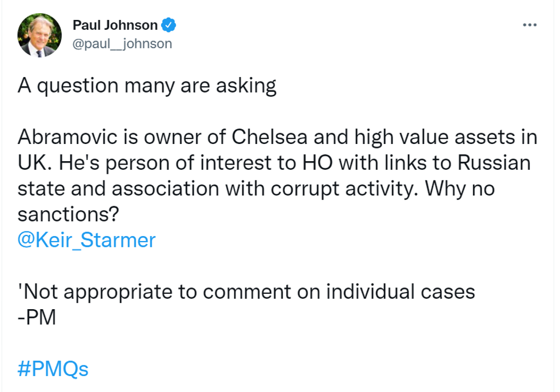Click the "Not appropriate to comment" quote line

coord(246,291)
